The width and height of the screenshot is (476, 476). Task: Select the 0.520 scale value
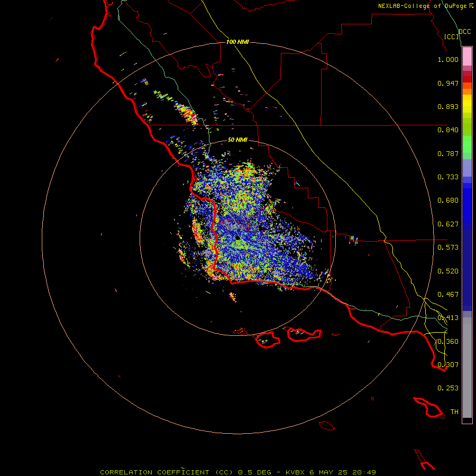point(448,271)
